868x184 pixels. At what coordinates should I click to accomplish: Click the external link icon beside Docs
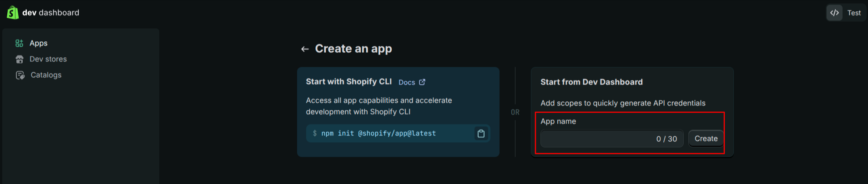[422, 82]
